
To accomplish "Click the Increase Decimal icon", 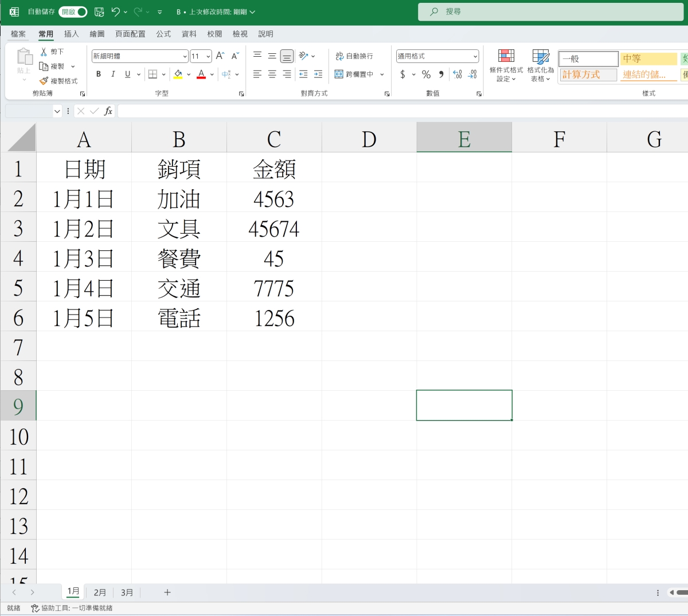I will [x=457, y=74].
